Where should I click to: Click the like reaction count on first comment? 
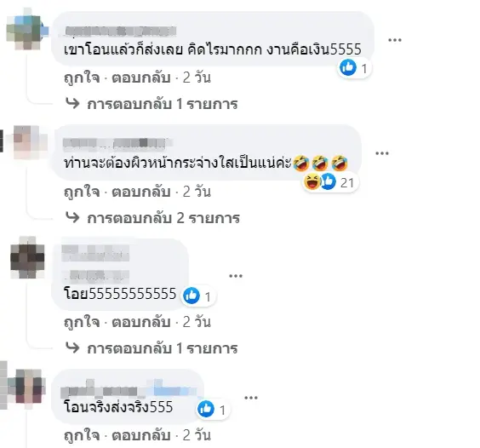pyautogui.click(x=355, y=68)
